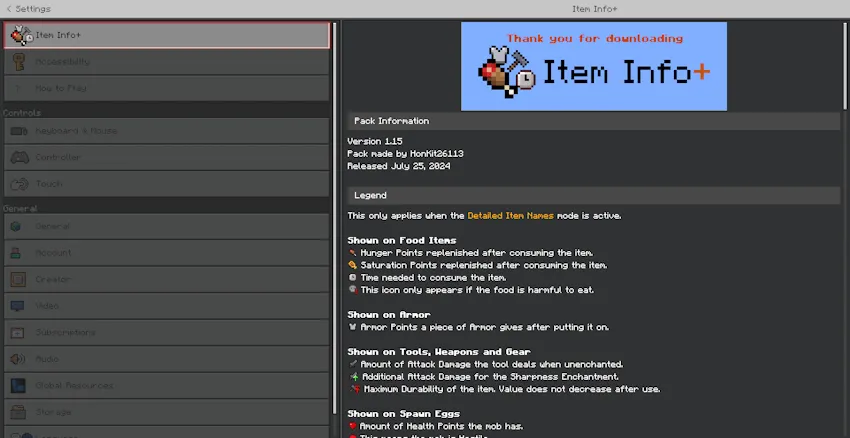This screenshot has width=850, height=438.
Task: Click the left sidebar scrollbar
Action: tap(334, 217)
